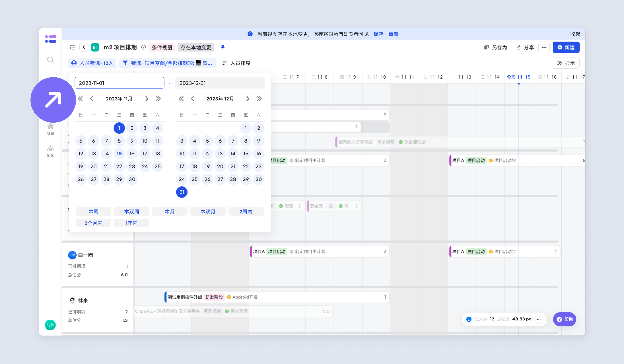Viewport: 624px width, 364px height.
Task: Go to previous month in November calendar
Action: [92, 99]
